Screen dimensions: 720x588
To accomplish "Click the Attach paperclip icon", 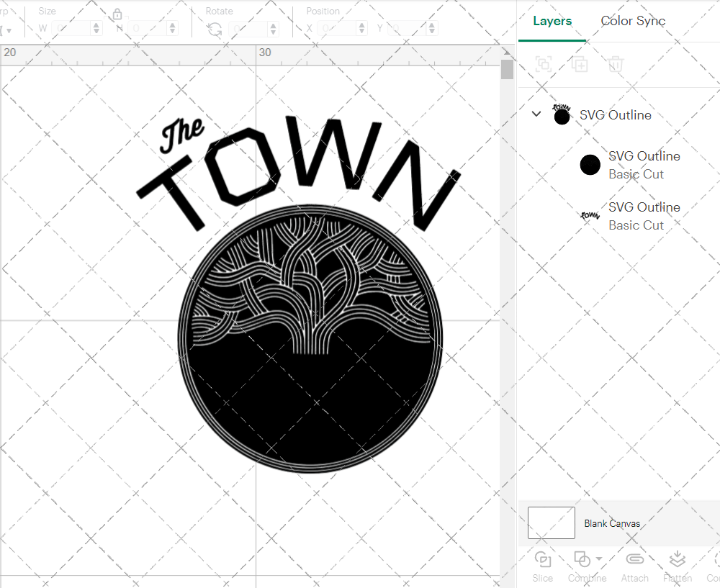I will pyautogui.click(x=634, y=560).
